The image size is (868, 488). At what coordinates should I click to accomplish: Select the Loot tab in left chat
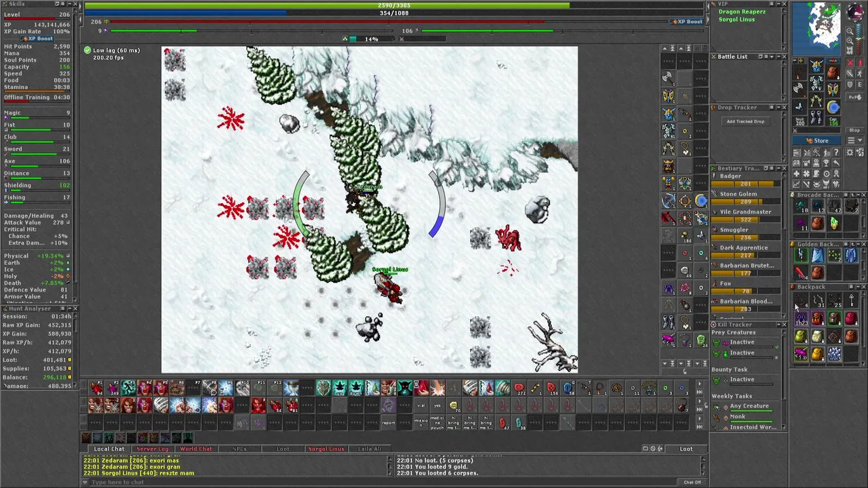[x=283, y=449]
